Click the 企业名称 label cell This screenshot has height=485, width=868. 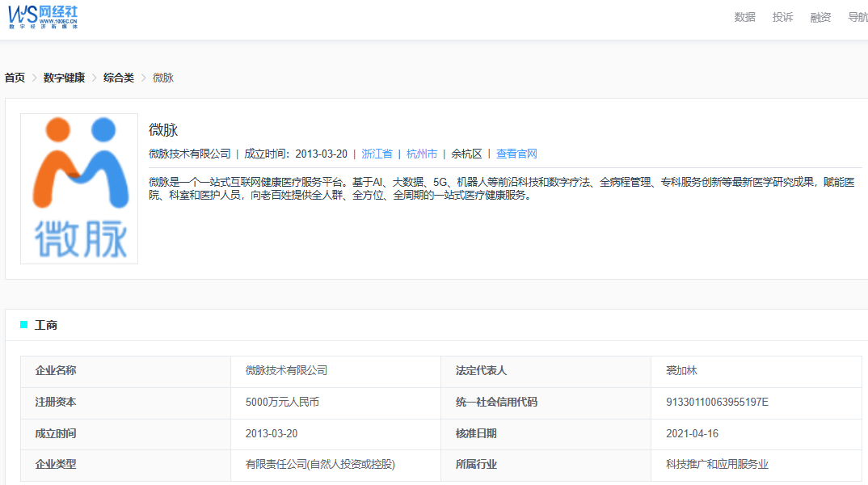(x=125, y=370)
